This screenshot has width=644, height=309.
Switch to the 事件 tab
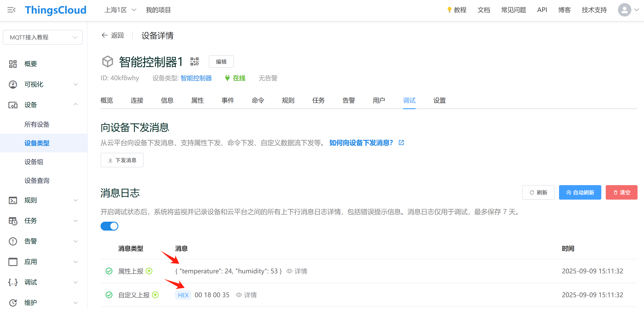(x=228, y=100)
